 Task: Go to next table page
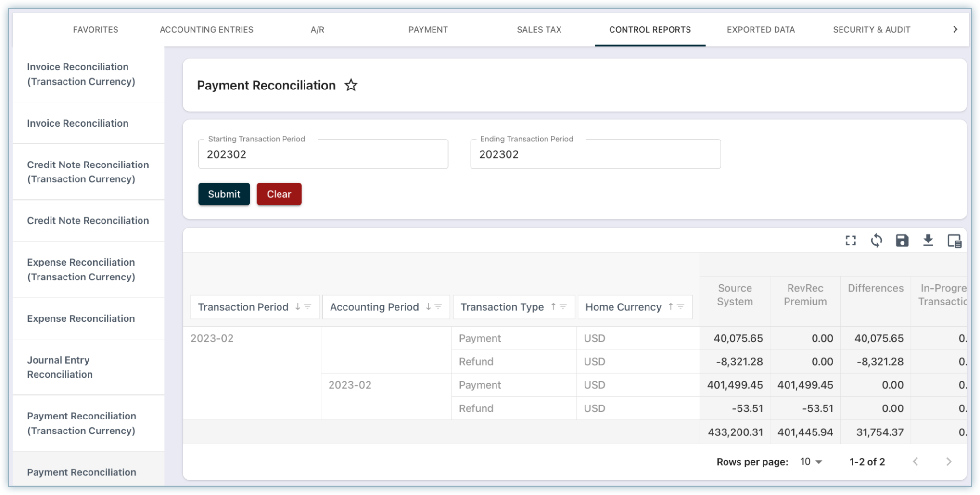pos(948,462)
